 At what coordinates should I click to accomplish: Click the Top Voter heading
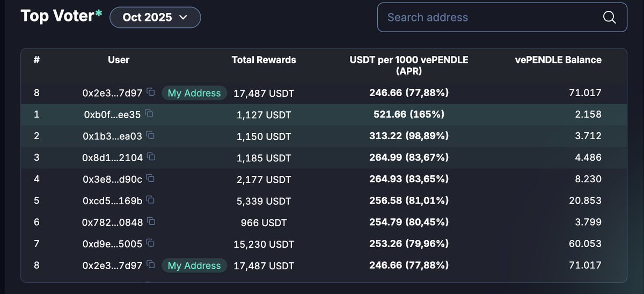[x=61, y=16]
